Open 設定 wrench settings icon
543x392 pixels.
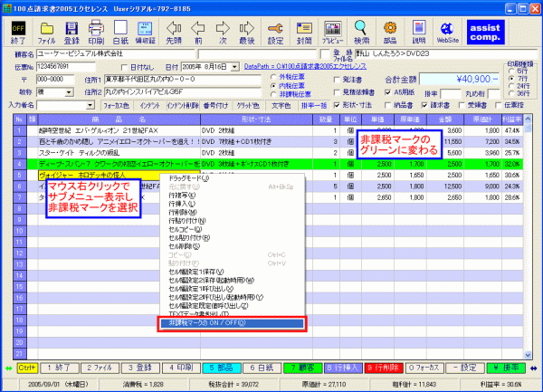275,33
